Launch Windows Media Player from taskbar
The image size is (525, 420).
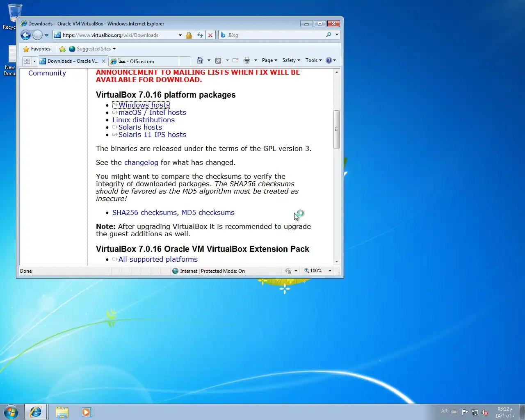[x=87, y=412]
